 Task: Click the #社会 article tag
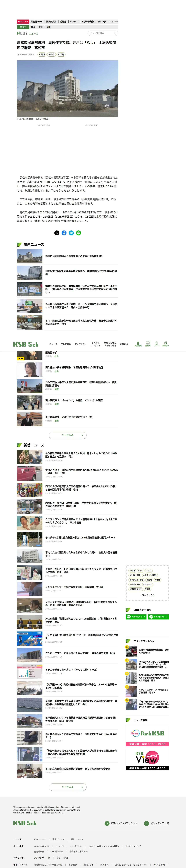click(x=51, y=55)
